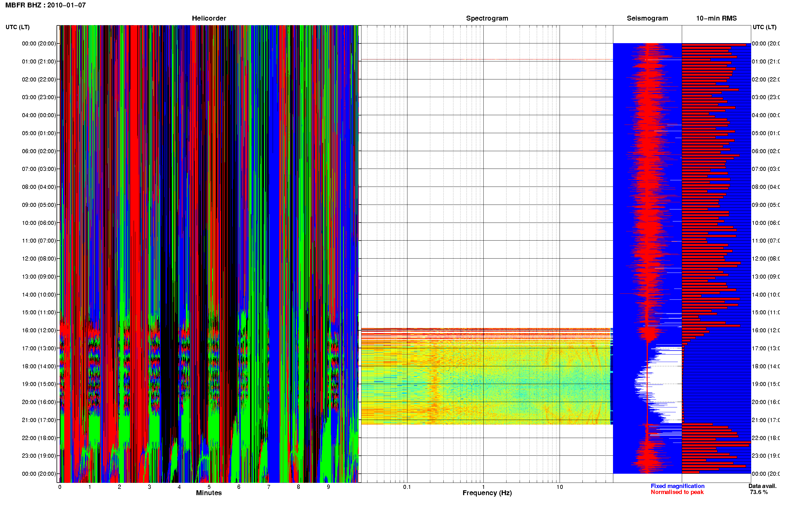Click the 'Normalised to peak' red legend text

(677, 492)
